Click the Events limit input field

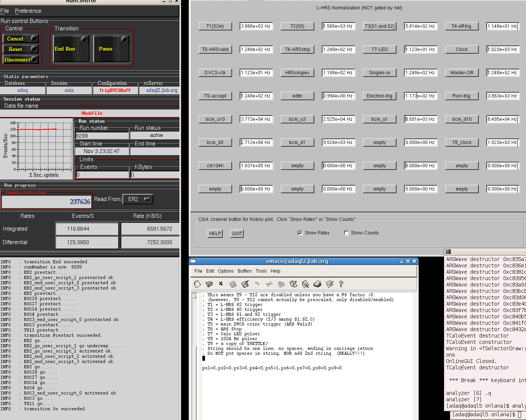(102, 175)
